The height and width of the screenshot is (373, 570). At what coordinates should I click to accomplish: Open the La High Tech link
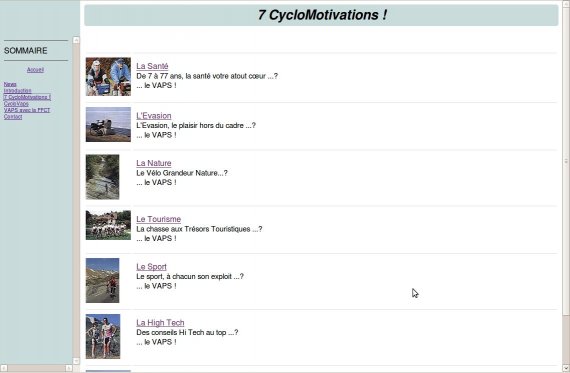point(160,323)
